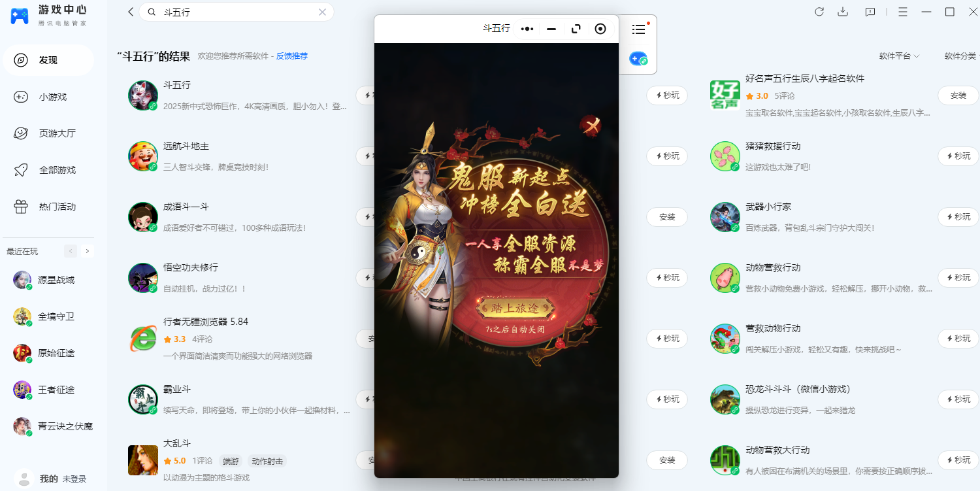Click inside the search field containing 斗五行
Image resolution: width=980 pixels, height=491 pixels.
[238, 12]
